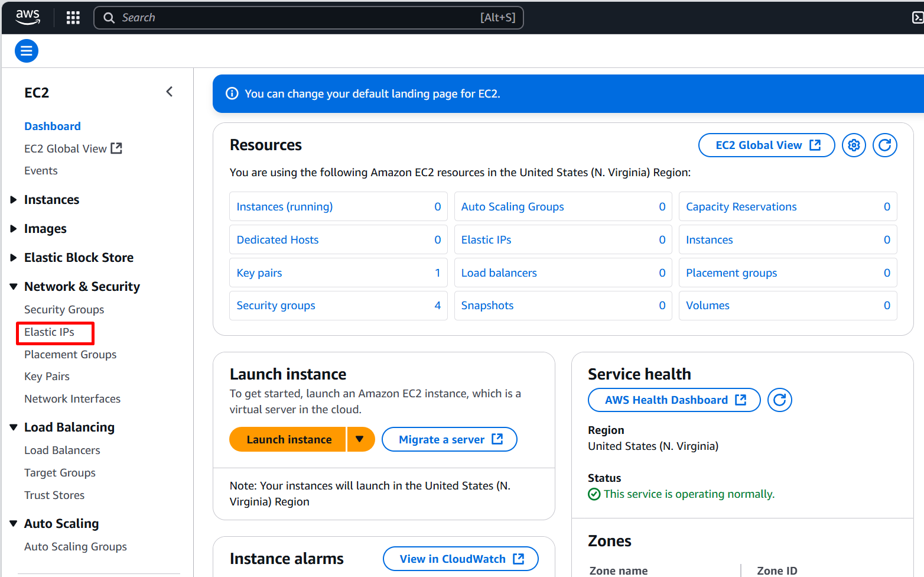The image size is (924, 577).
Task: Open Key pairs resource link
Action: point(259,273)
